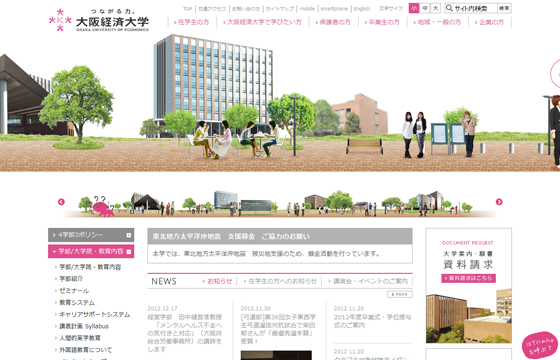Select the お知らせ news tab
Screen dimensions: 560x360
click(217, 281)
